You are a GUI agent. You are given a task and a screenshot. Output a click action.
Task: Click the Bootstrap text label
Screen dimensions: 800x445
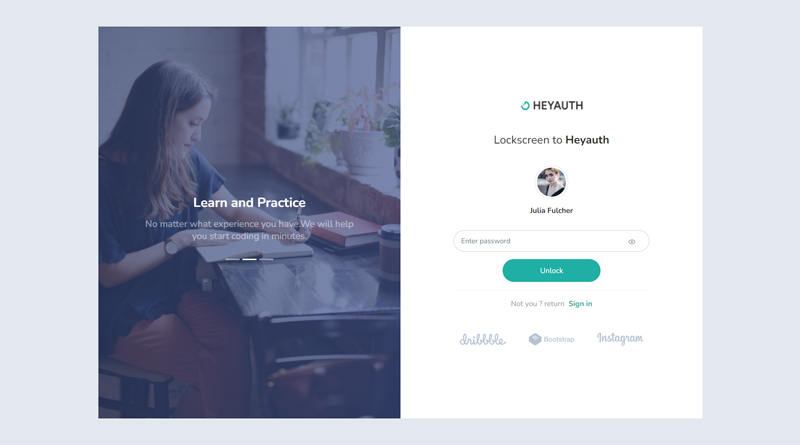click(559, 339)
